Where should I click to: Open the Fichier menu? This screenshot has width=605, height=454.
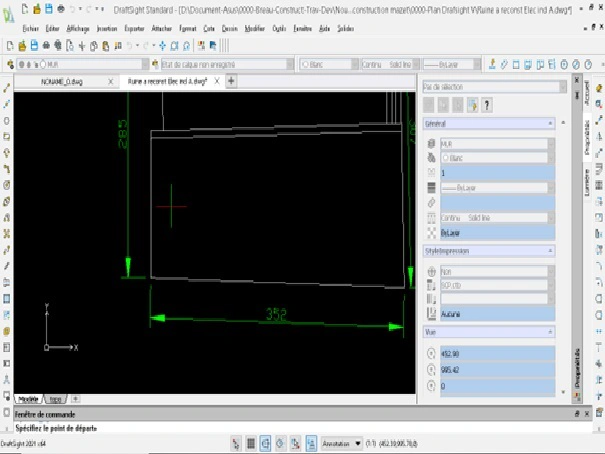(31, 28)
